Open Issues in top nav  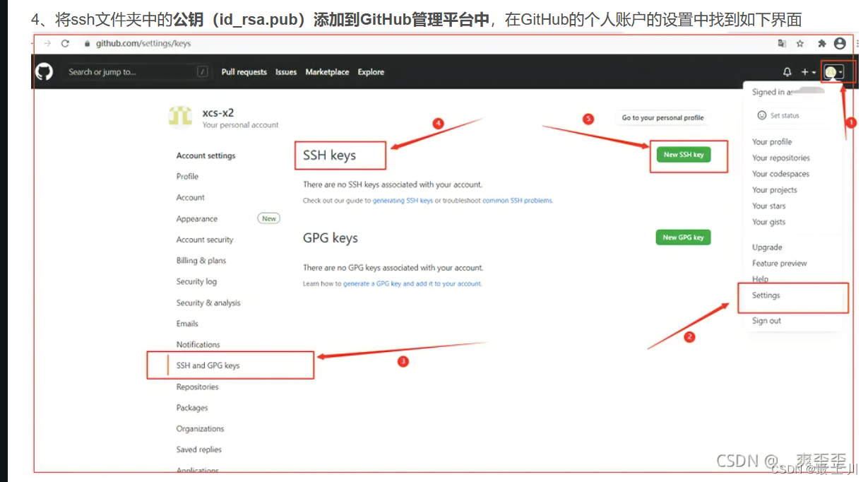pos(286,72)
